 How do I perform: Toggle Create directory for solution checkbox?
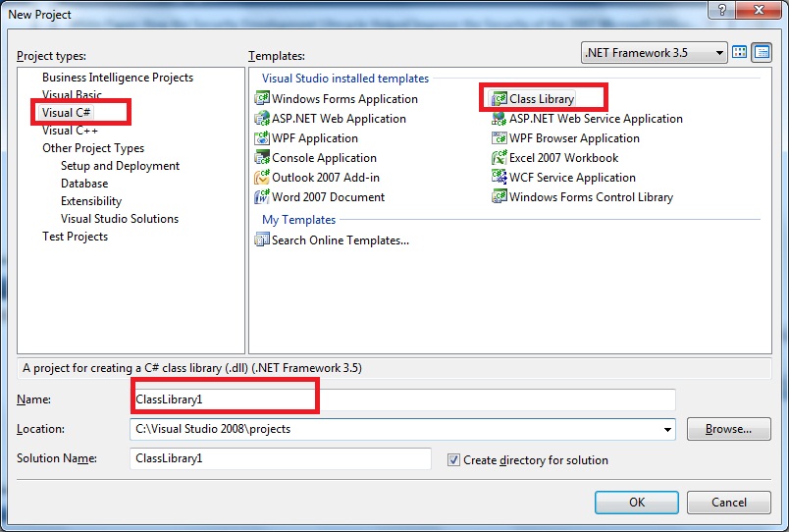453,460
